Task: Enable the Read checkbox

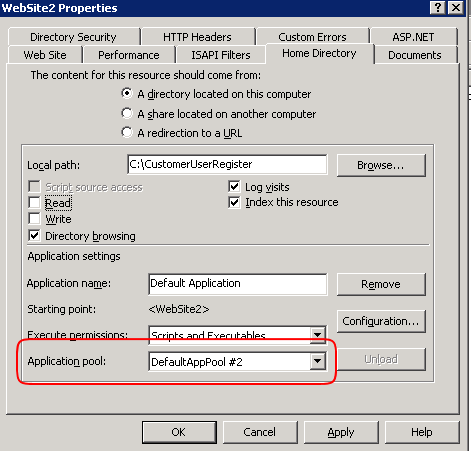Action: click(34, 203)
